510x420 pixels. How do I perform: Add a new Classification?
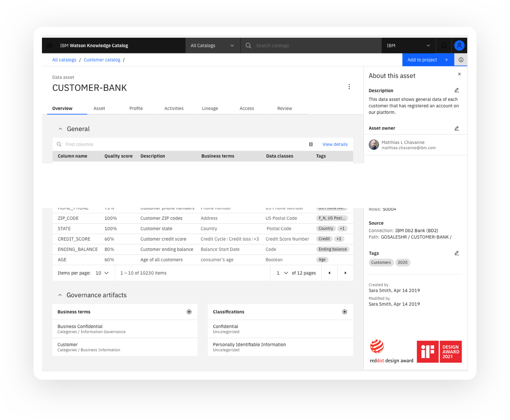click(344, 312)
